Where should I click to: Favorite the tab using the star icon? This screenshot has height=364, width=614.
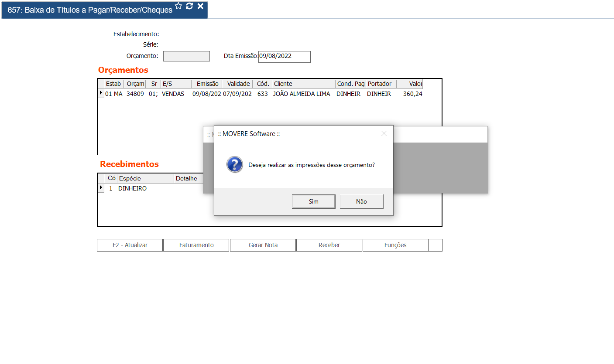point(178,6)
